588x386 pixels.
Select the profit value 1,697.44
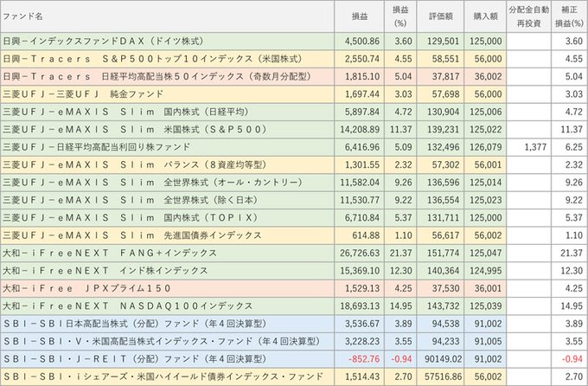[x=362, y=94]
